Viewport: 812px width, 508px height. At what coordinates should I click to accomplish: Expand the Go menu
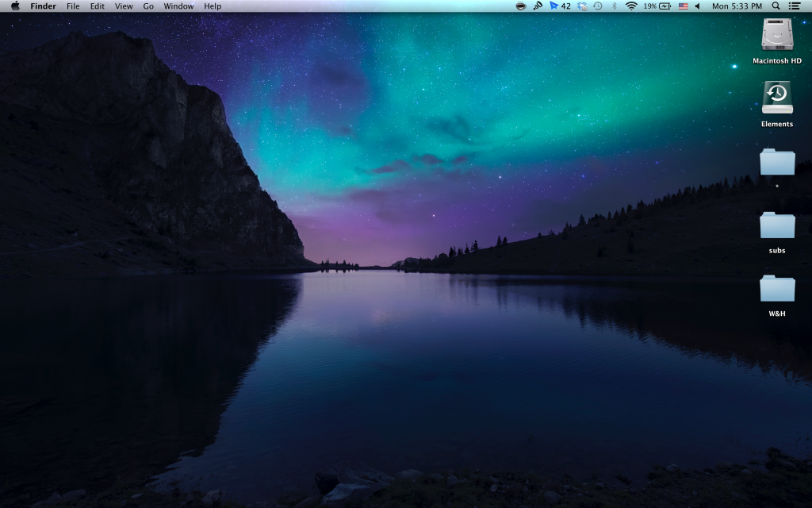click(x=148, y=6)
